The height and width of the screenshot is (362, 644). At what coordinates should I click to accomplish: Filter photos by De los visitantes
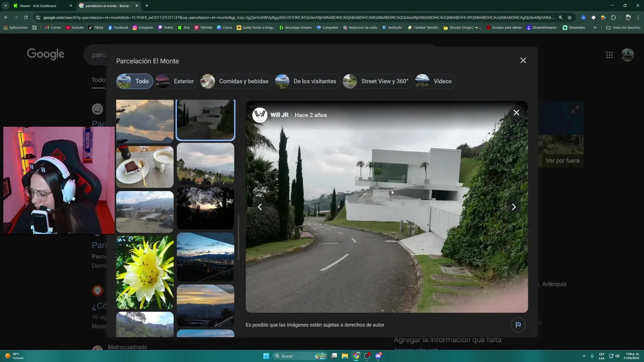pyautogui.click(x=307, y=81)
